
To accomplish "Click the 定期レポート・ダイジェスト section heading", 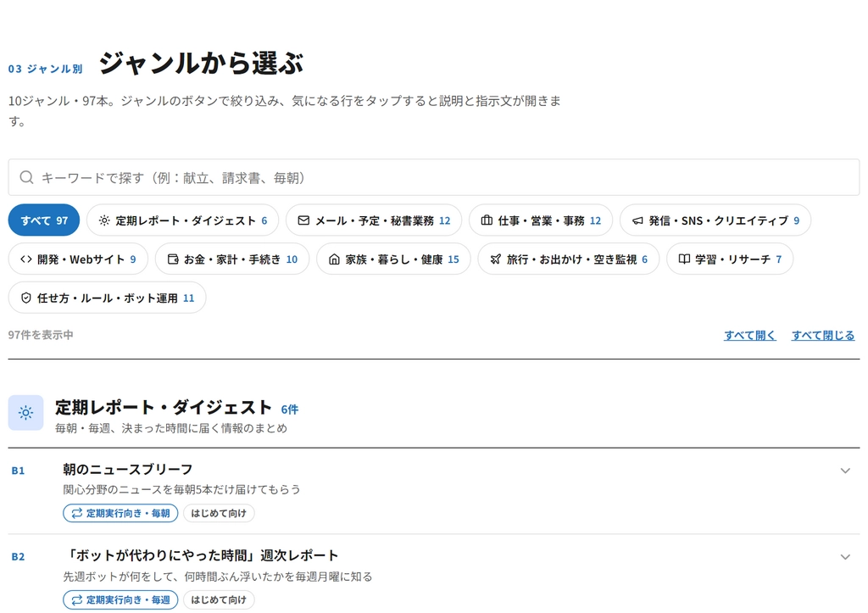I will (x=164, y=408).
